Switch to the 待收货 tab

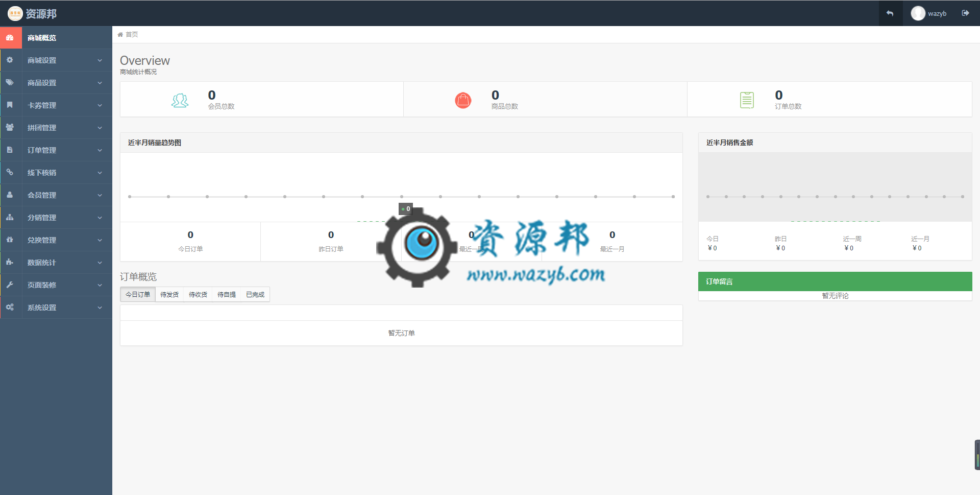(198, 294)
